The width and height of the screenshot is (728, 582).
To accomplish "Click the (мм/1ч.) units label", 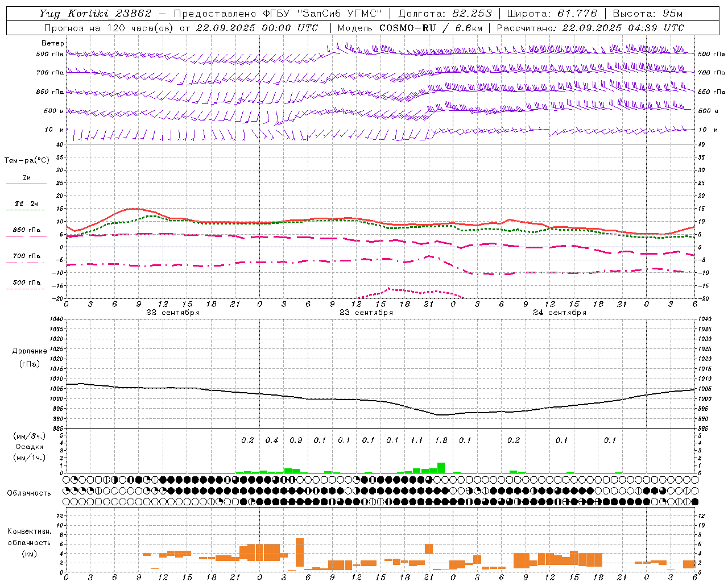I will tap(29, 458).
